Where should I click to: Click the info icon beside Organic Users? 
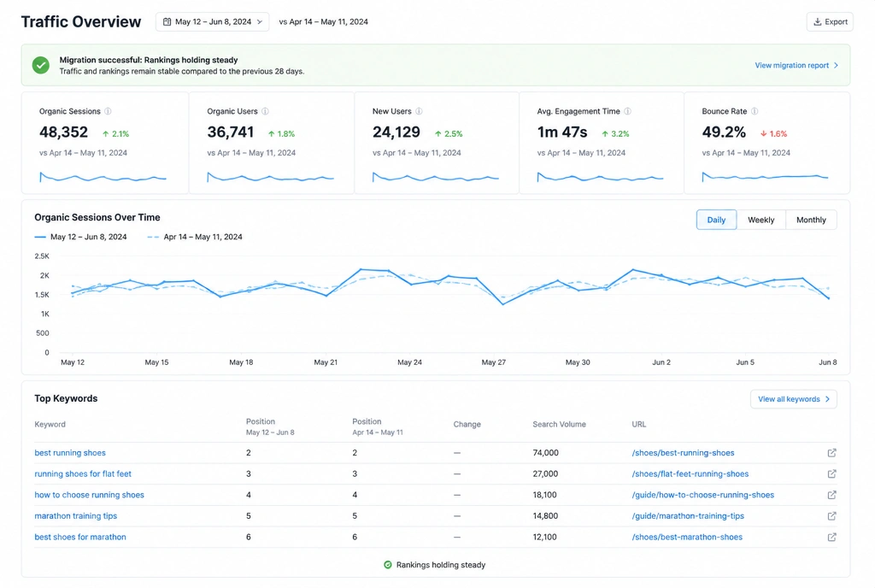[x=266, y=111]
